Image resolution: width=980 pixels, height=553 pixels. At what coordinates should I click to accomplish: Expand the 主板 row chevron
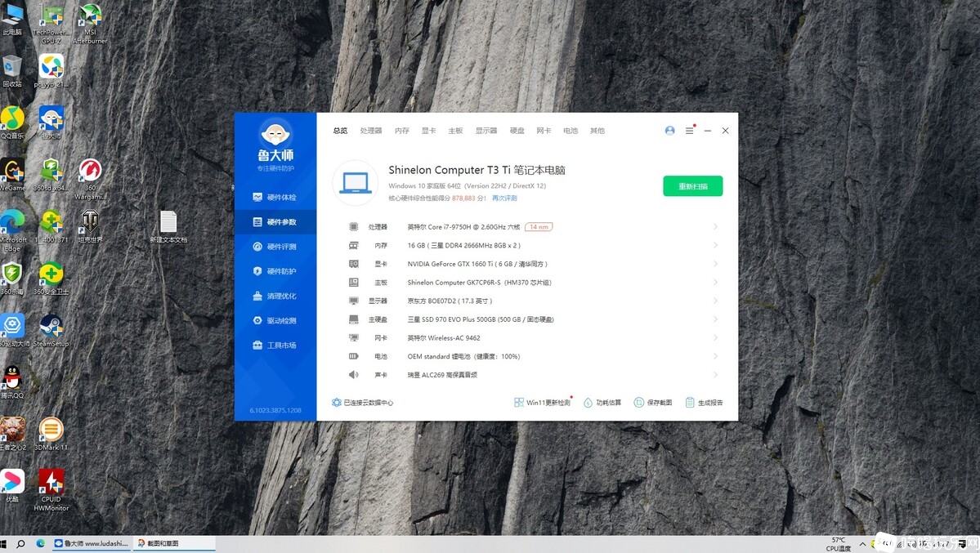[x=715, y=283]
